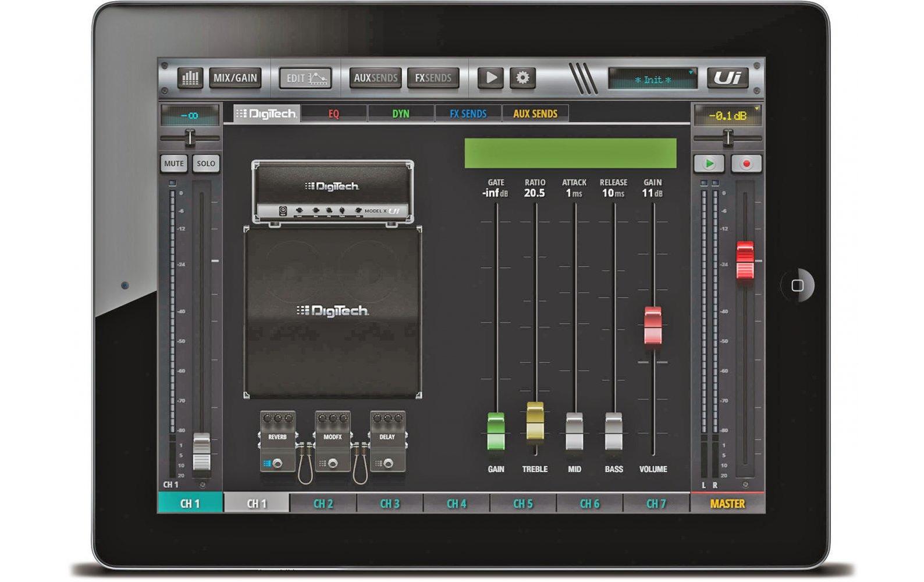Open the master -0.1 dB level dropdown

coord(728,115)
